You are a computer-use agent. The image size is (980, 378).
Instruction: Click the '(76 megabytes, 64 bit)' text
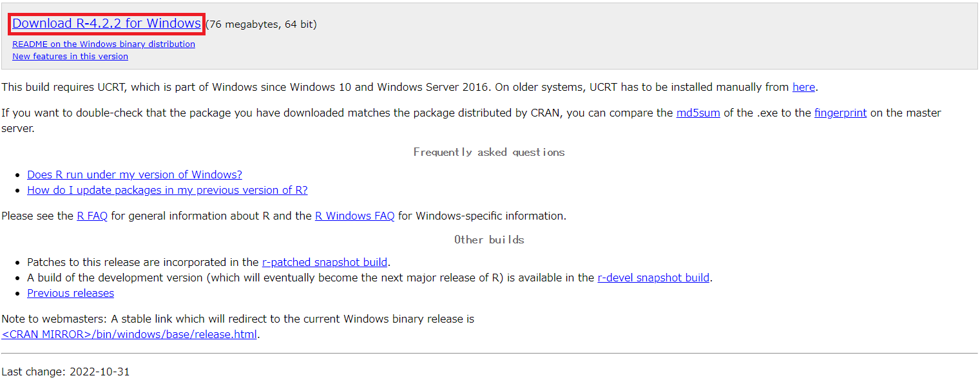[x=262, y=24]
